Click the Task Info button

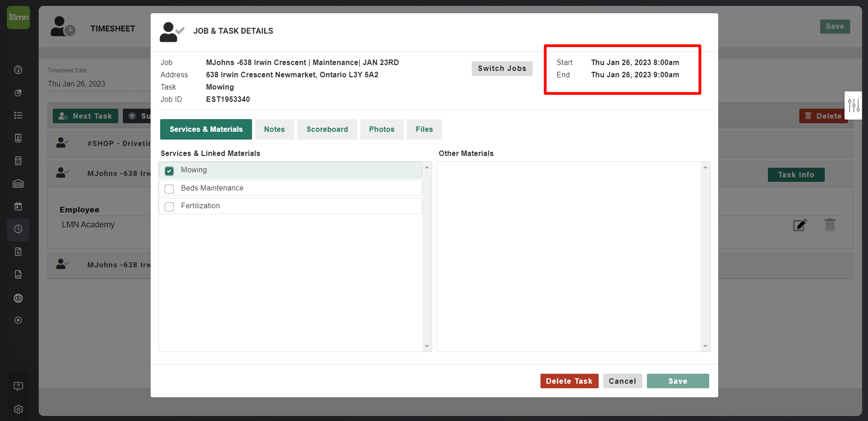click(x=796, y=175)
